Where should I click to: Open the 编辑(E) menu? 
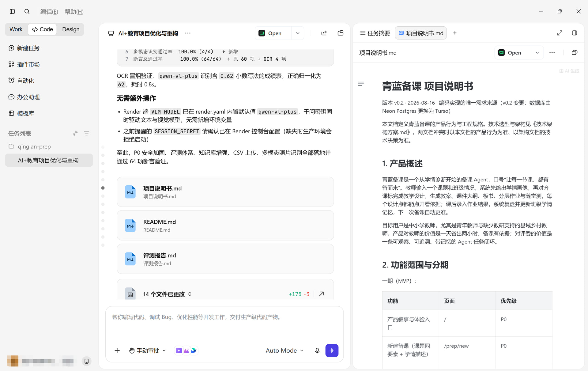(x=49, y=12)
